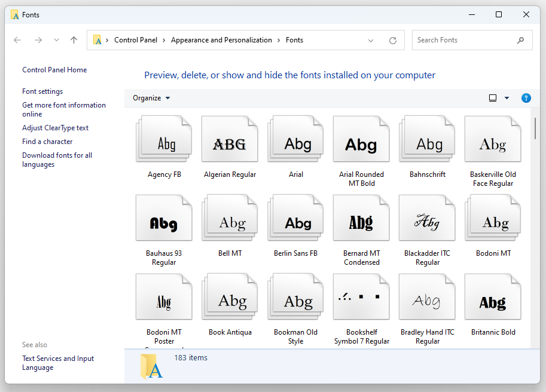Image resolution: width=546 pixels, height=392 pixels.
Task: Select the Bodoni MT Poster font icon
Action: tap(164, 297)
